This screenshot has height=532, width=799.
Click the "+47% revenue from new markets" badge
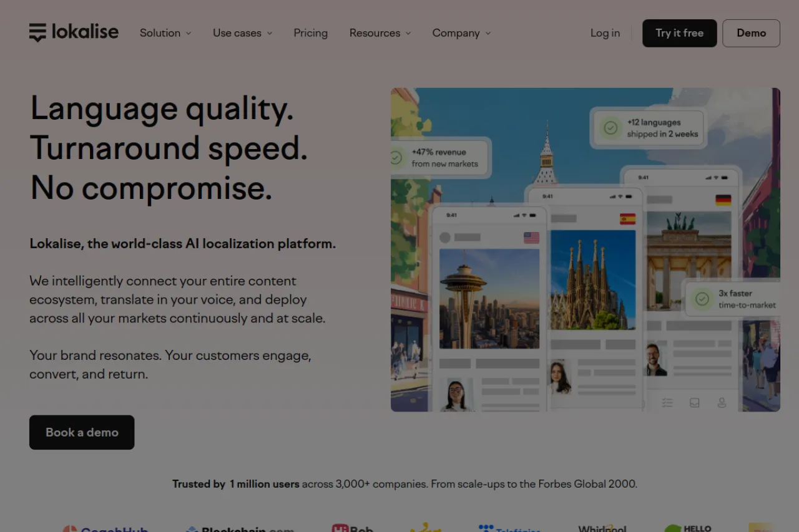coord(440,158)
